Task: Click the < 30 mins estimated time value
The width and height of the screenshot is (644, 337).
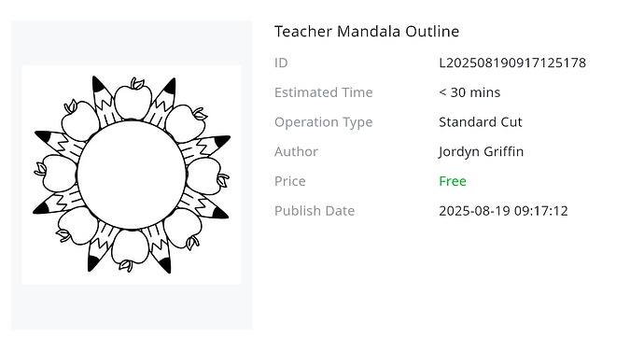Action: click(469, 92)
